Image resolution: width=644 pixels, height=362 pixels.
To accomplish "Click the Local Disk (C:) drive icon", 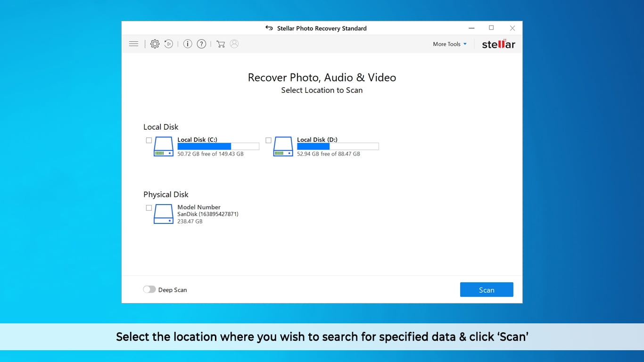I will pos(164,147).
